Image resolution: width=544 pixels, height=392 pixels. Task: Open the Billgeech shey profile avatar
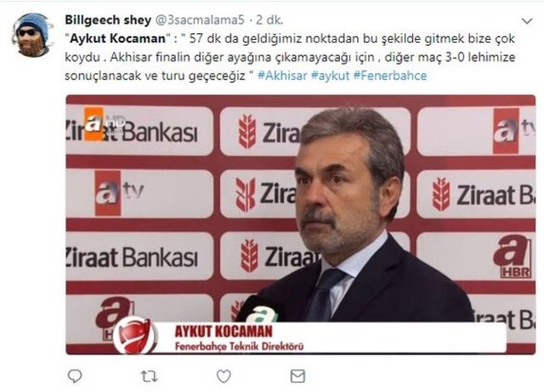(x=32, y=36)
